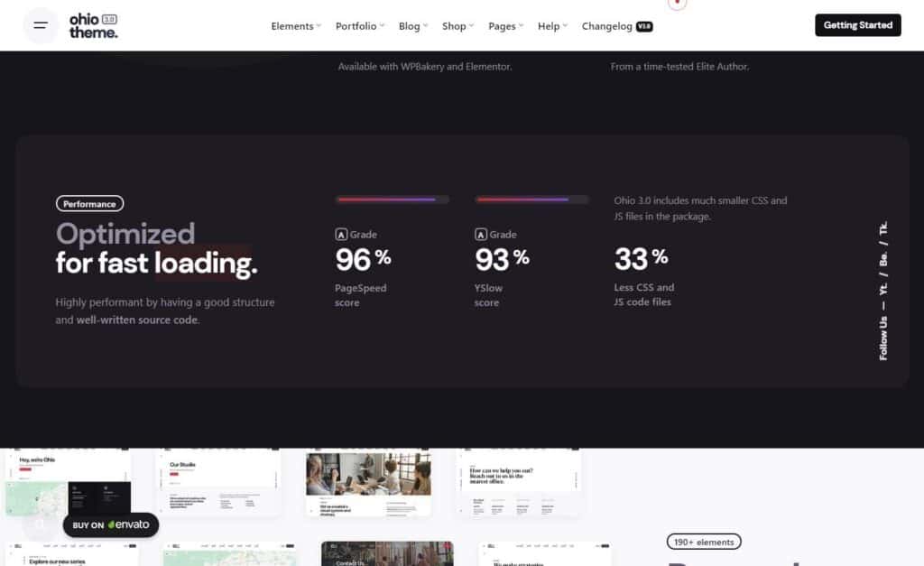This screenshot has width=924, height=566.
Task: Click the Performance badge
Action: coord(89,203)
